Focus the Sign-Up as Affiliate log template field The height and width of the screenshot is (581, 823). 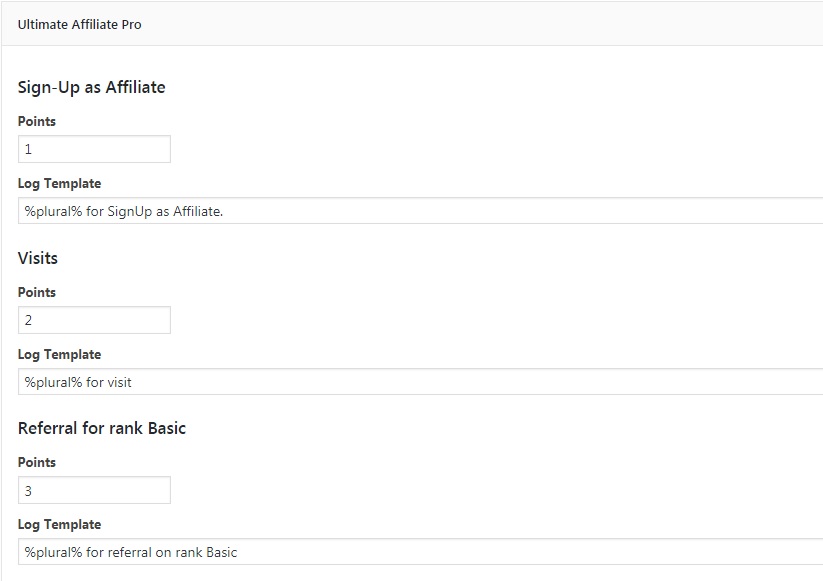tap(420, 211)
